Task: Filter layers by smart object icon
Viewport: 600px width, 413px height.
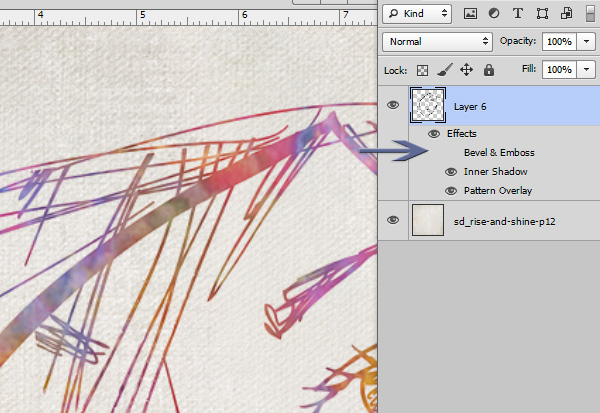Action: [x=566, y=14]
